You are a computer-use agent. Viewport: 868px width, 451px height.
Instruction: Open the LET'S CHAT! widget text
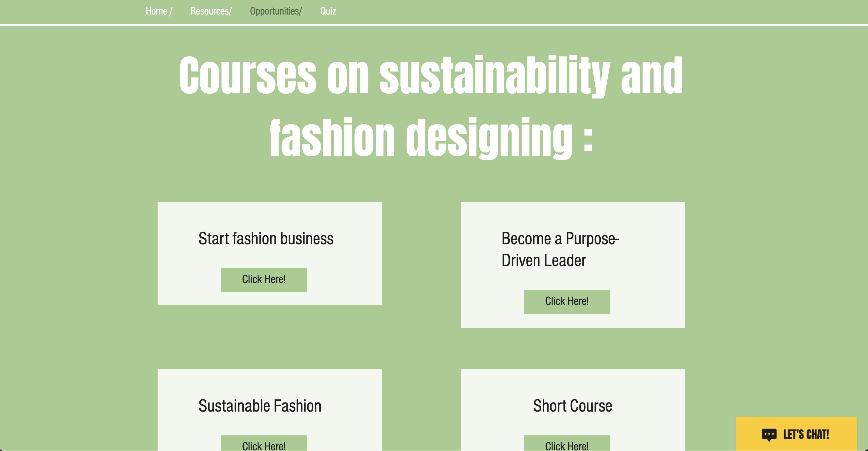point(806,435)
